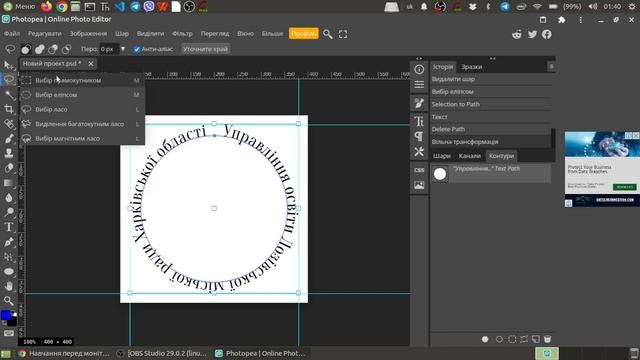
Task: Select the Eraser tool
Action: [x=9, y=168]
